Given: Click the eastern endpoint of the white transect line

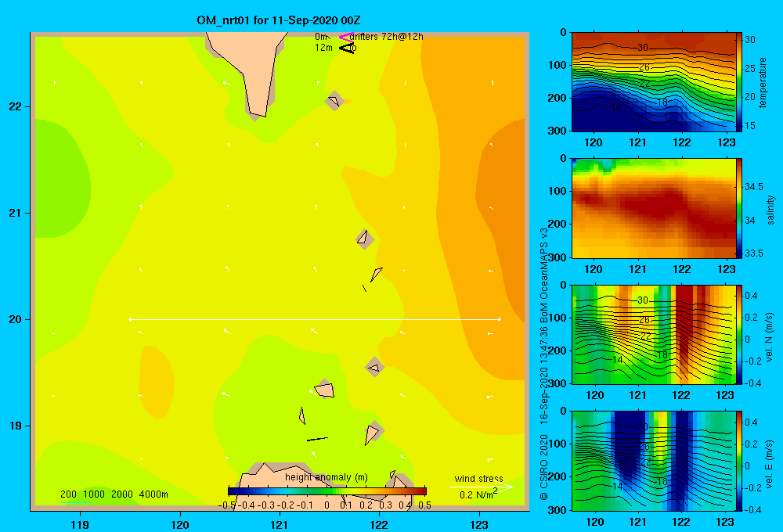Looking at the screenshot, I should point(500,319).
